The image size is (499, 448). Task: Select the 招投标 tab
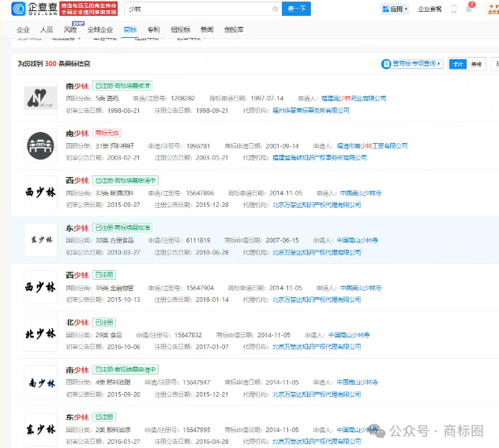tap(180, 29)
